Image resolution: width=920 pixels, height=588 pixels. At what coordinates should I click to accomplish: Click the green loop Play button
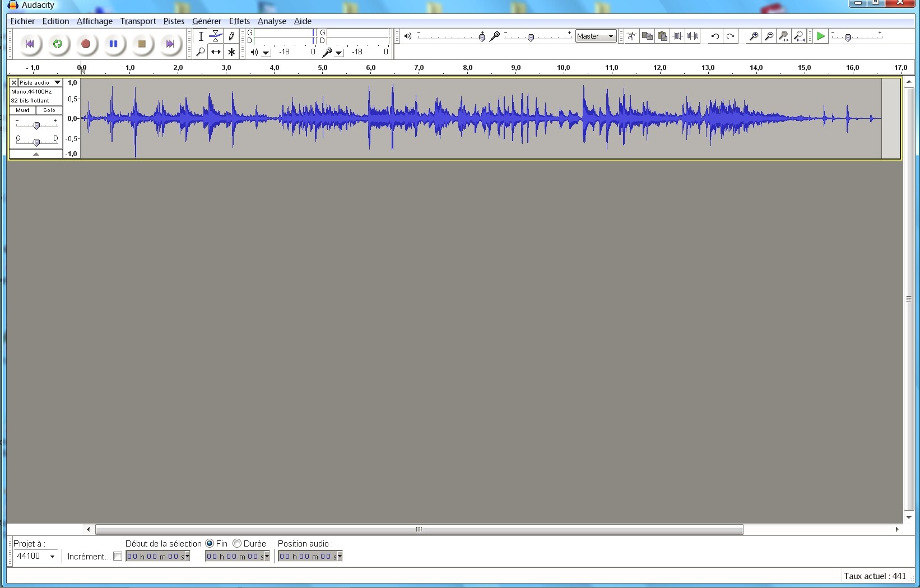tap(58, 44)
